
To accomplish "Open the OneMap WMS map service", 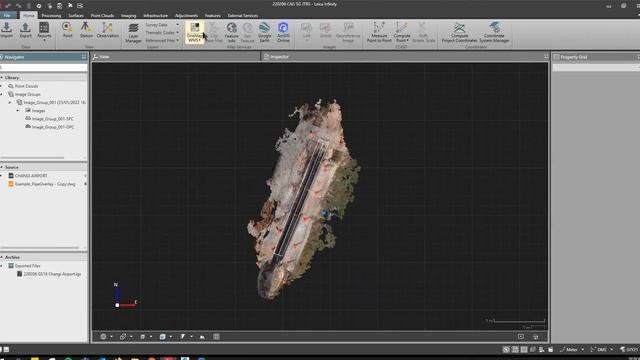I will click(195, 32).
